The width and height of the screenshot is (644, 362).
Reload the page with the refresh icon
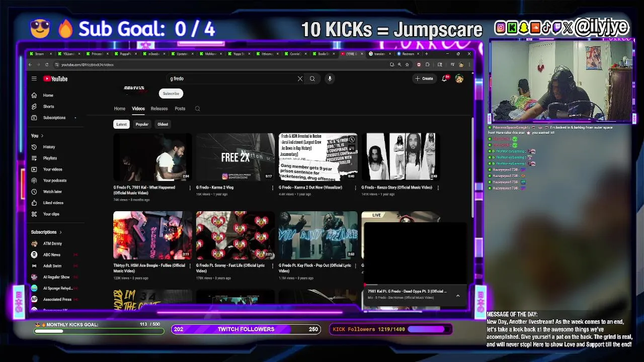click(x=47, y=64)
